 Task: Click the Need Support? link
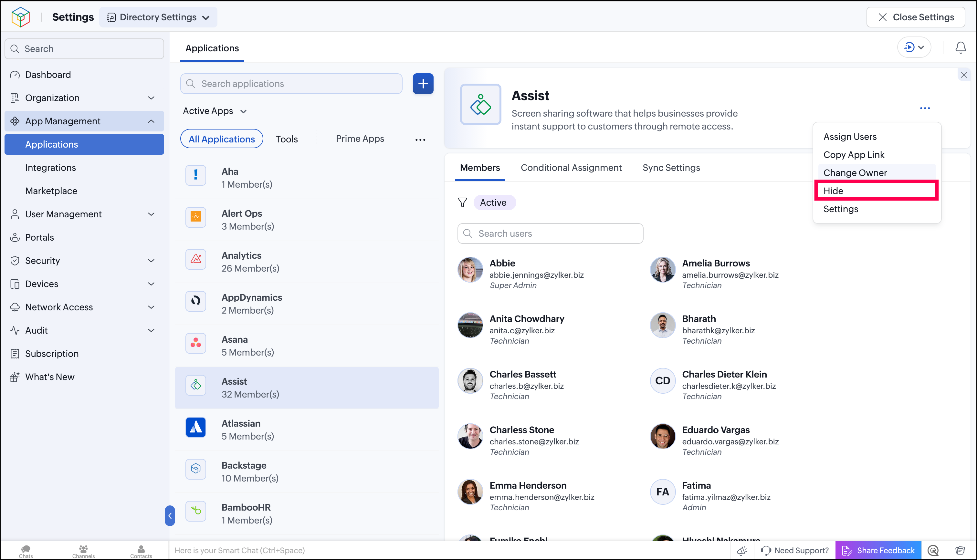pyautogui.click(x=795, y=550)
